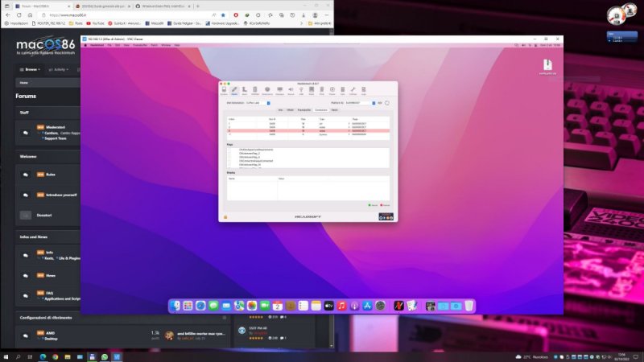Launch Safari from the macOS dock
Viewport: 644px width, 362px height.
click(200, 306)
